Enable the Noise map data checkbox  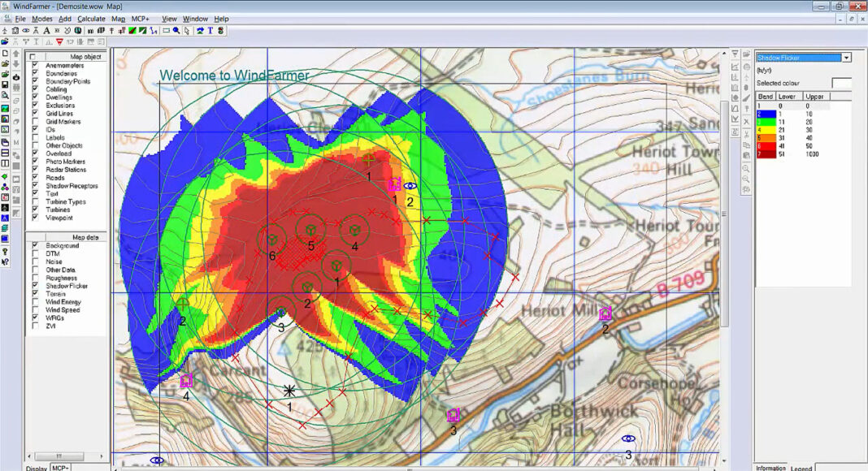point(34,261)
